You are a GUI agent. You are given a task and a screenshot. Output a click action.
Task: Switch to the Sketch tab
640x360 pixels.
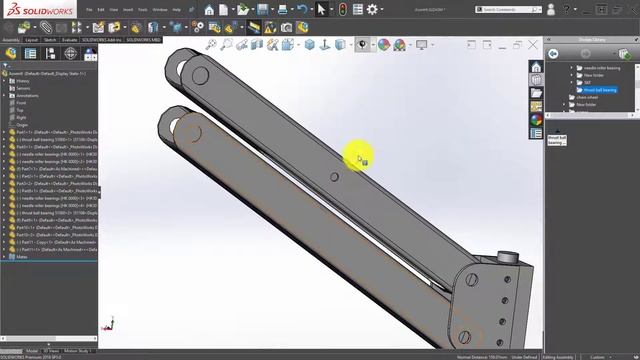[x=50, y=40]
